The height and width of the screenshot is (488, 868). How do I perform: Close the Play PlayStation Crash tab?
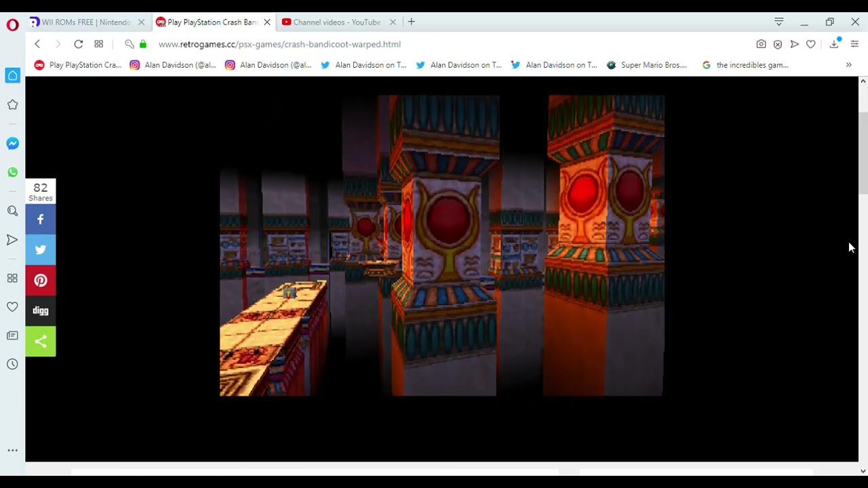point(267,22)
